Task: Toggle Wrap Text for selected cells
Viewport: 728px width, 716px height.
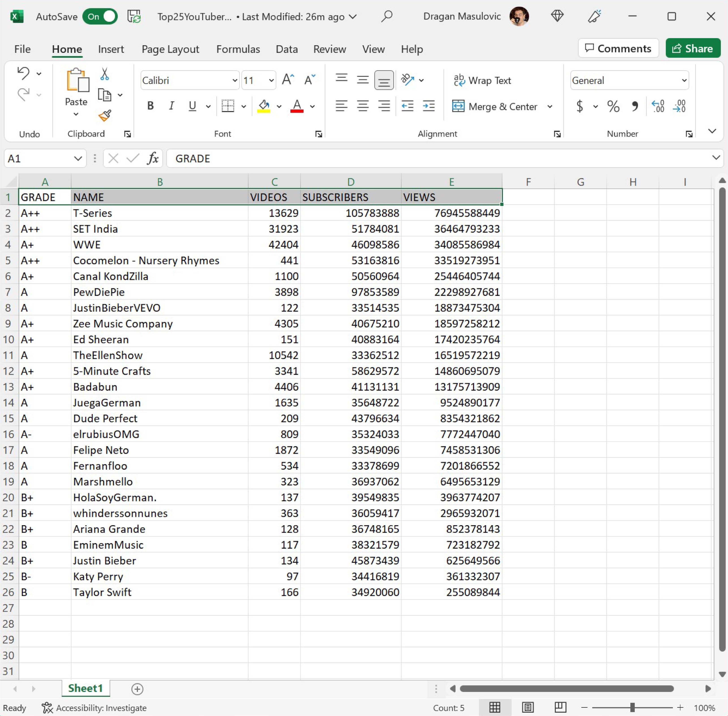Action: [x=482, y=80]
